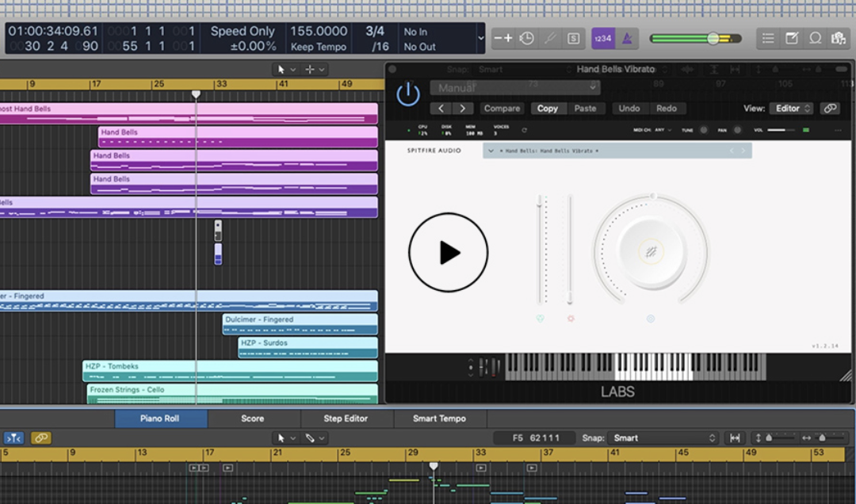Open the tracks area secondary marquee tool menu

315,70
